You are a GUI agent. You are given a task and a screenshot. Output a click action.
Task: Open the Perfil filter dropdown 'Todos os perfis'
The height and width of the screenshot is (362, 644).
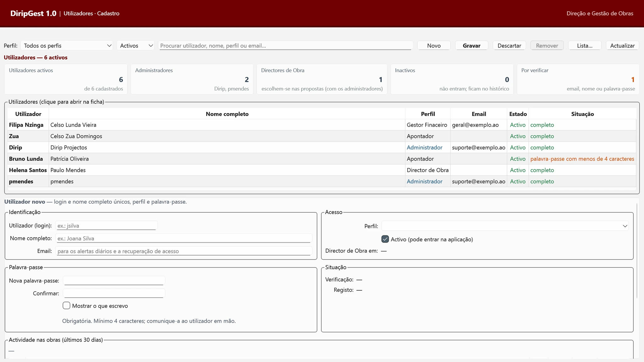coord(67,46)
